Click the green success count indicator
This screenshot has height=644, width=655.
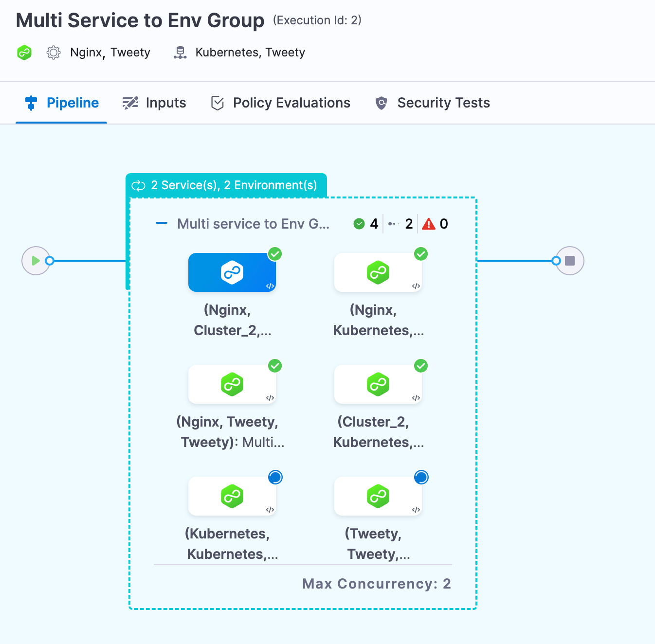pos(359,224)
